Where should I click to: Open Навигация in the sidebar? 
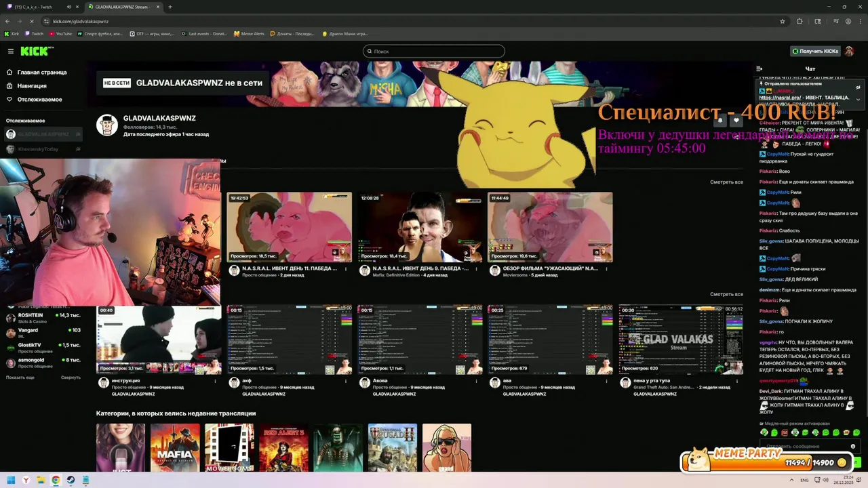click(x=27, y=86)
